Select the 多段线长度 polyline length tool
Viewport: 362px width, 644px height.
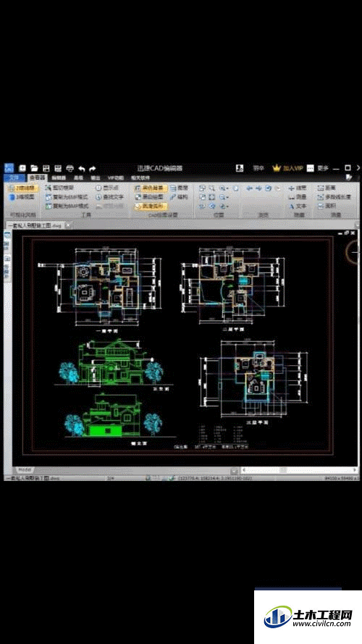[x=334, y=197]
